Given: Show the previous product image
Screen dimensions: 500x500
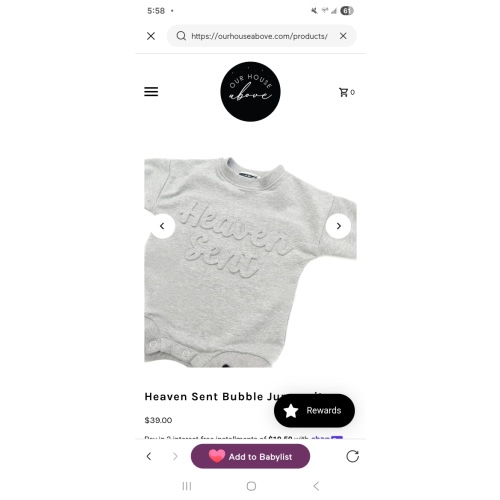Looking at the screenshot, I should [162, 226].
